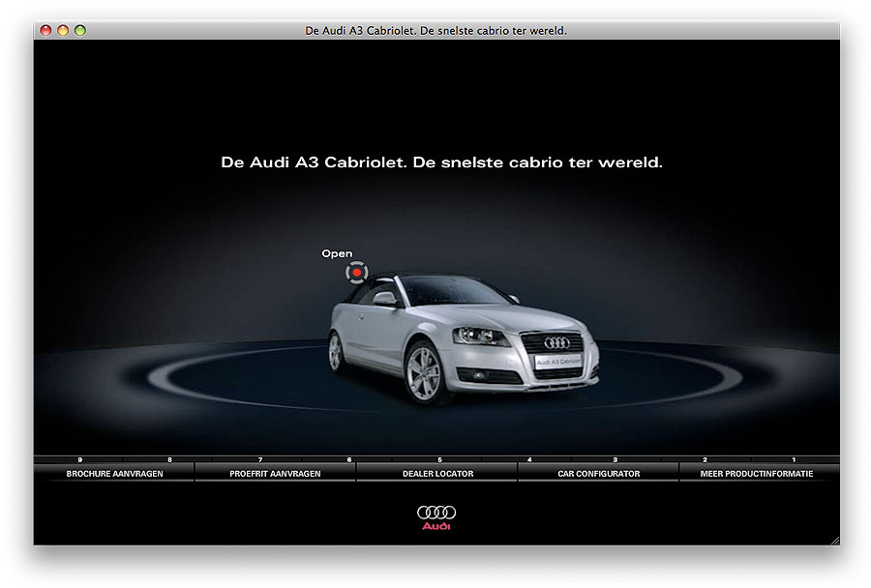The height and width of the screenshot is (588, 871).
Task: Go to countdown marker 4
Action: click(x=529, y=459)
